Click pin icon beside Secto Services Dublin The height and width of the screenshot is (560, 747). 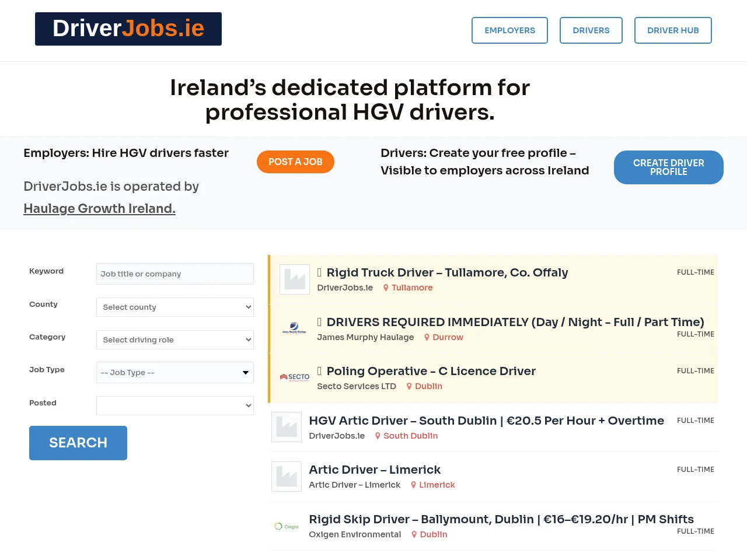pos(409,386)
